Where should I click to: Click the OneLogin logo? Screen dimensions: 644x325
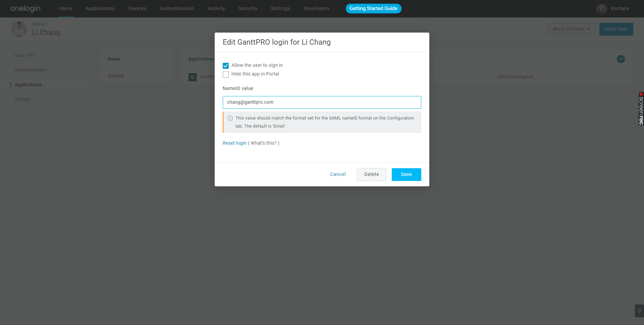click(x=25, y=8)
